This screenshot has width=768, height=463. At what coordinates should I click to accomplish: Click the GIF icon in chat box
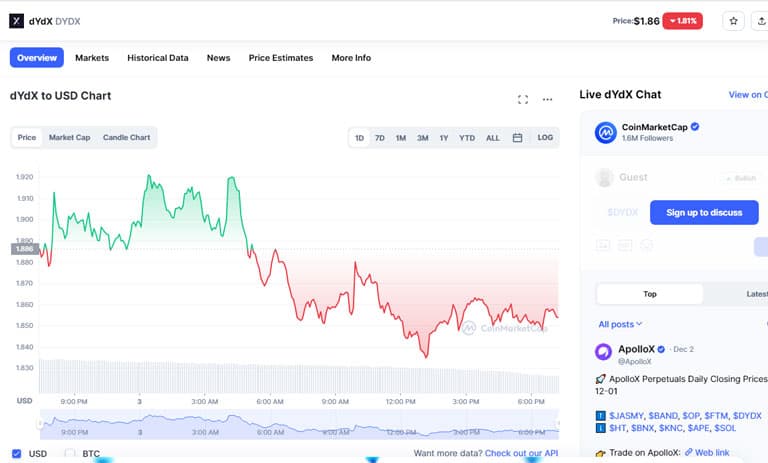pos(625,245)
